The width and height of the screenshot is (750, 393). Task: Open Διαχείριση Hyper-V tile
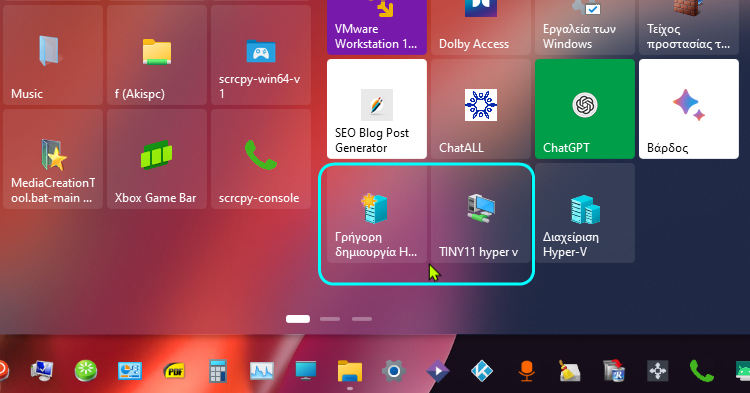(x=585, y=213)
